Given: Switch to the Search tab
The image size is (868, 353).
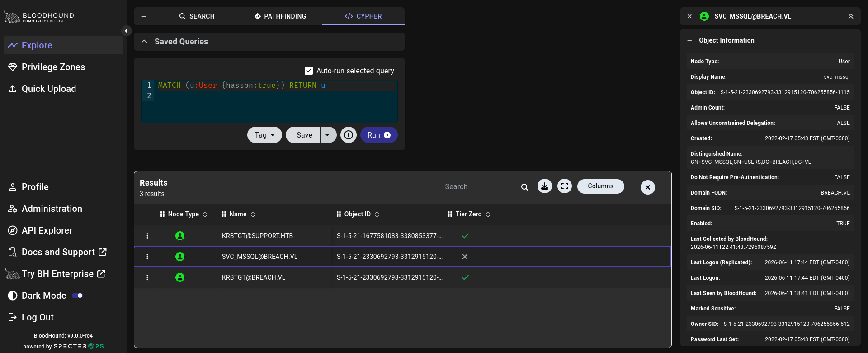Looking at the screenshot, I should tap(197, 16).
